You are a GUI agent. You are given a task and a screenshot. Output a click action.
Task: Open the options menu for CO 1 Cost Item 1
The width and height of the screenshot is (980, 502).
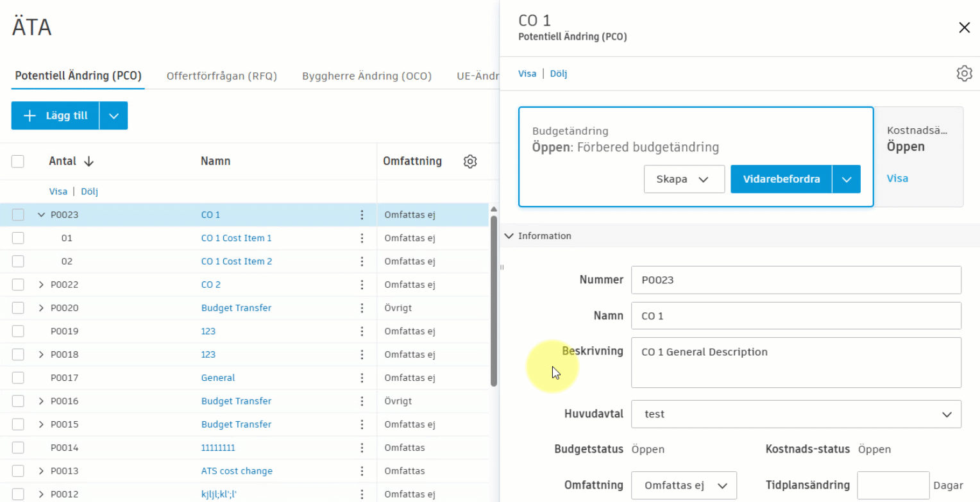click(362, 238)
